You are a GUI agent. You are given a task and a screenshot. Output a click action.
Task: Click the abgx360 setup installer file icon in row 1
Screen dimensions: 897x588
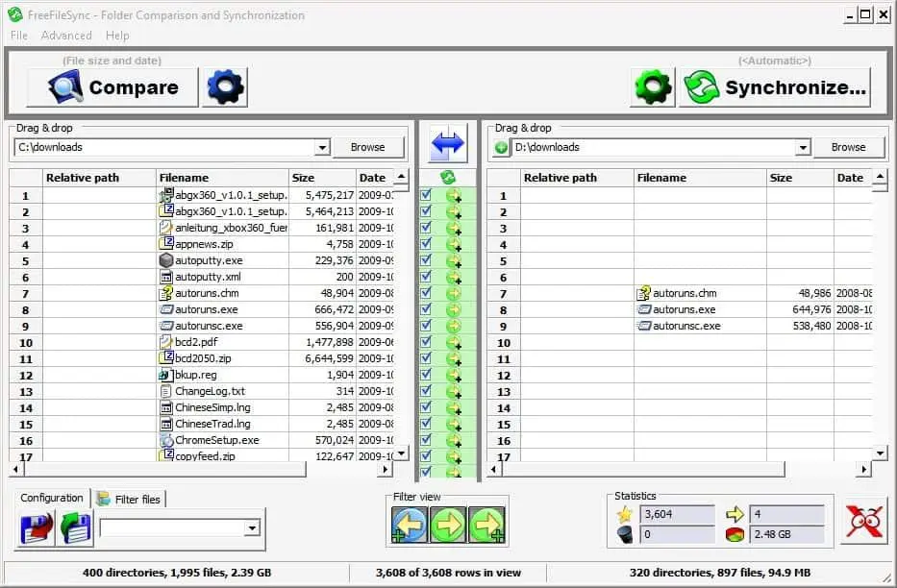pyautogui.click(x=166, y=195)
